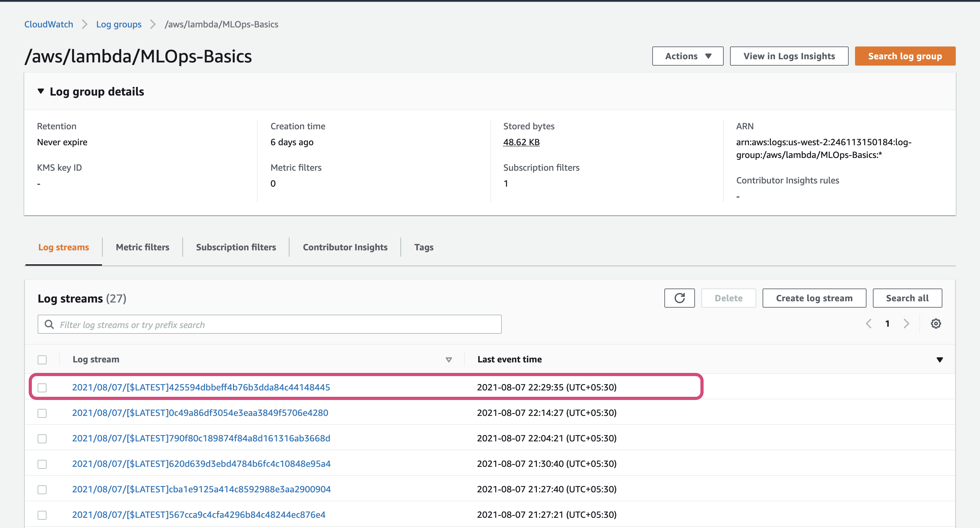Collapse the Log group details section

coord(41,91)
